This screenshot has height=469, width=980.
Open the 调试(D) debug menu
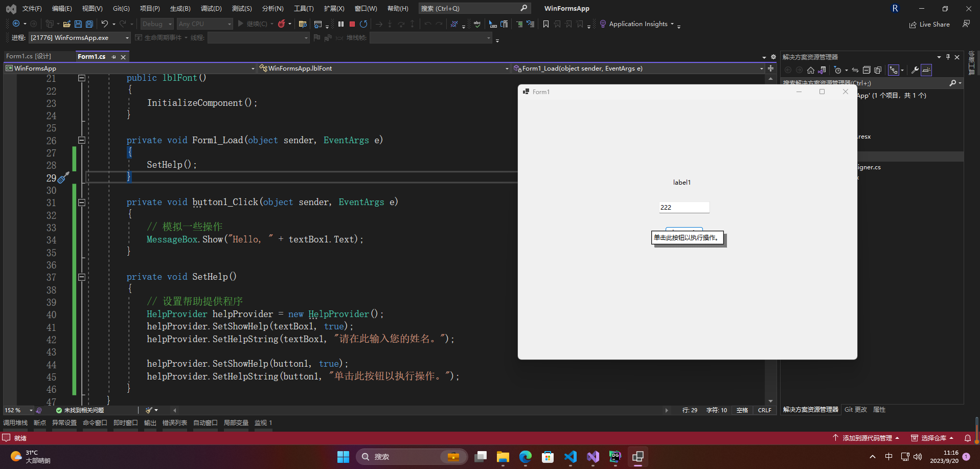click(x=211, y=9)
